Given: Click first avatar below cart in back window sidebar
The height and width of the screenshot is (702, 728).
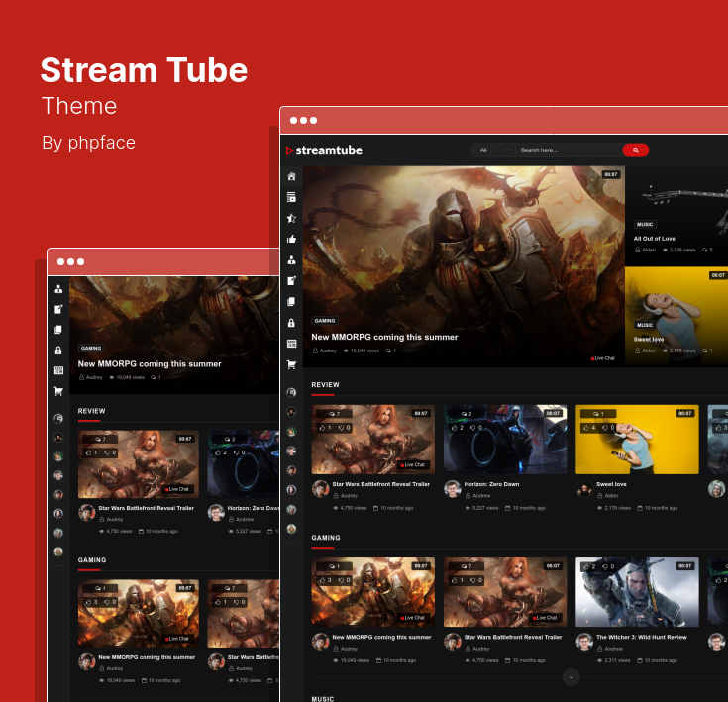Looking at the screenshot, I should click(x=58, y=419).
